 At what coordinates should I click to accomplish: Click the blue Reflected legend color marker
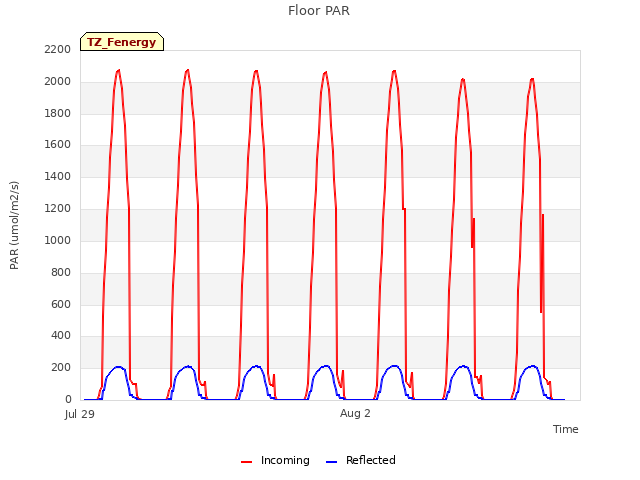click(332, 462)
